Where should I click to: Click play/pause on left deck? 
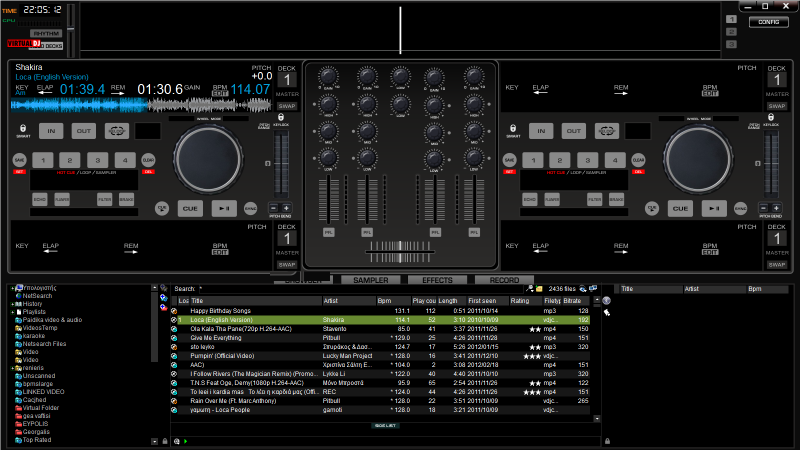224,209
